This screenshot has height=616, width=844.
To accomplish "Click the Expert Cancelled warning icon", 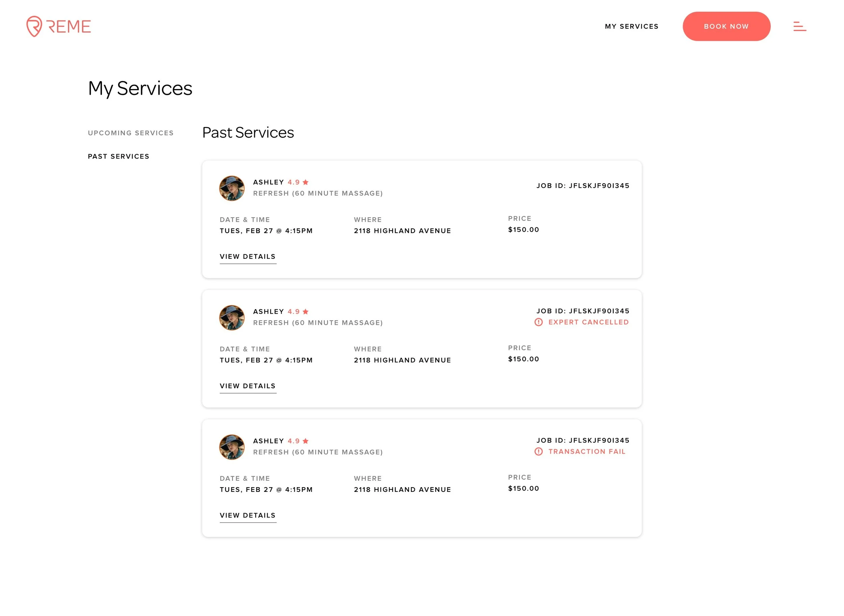I will tap(538, 322).
